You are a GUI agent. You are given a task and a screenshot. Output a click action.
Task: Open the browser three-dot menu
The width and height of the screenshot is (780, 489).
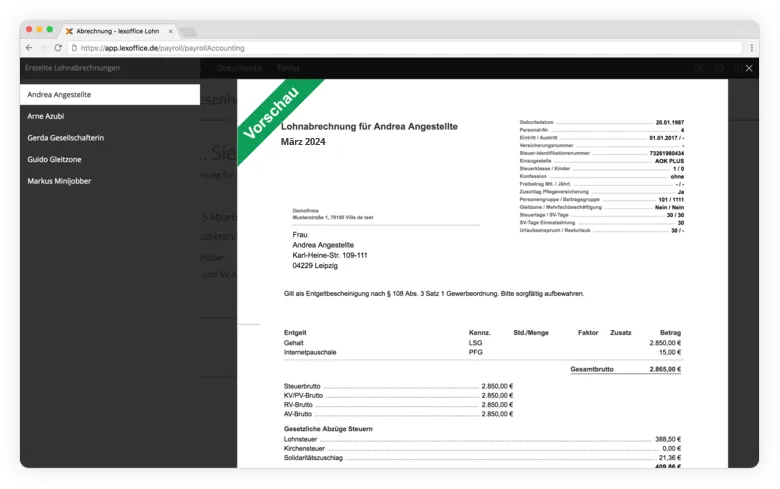coord(751,47)
